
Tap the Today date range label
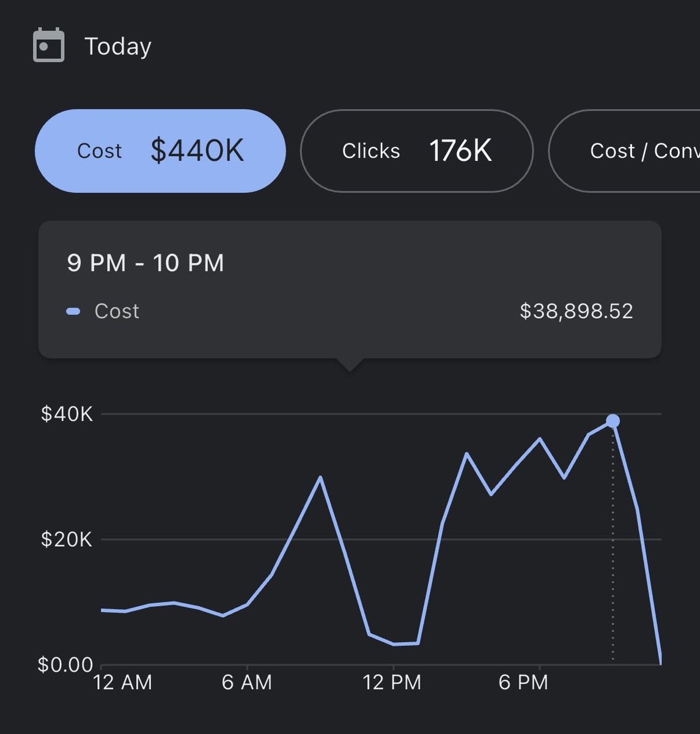(118, 46)
